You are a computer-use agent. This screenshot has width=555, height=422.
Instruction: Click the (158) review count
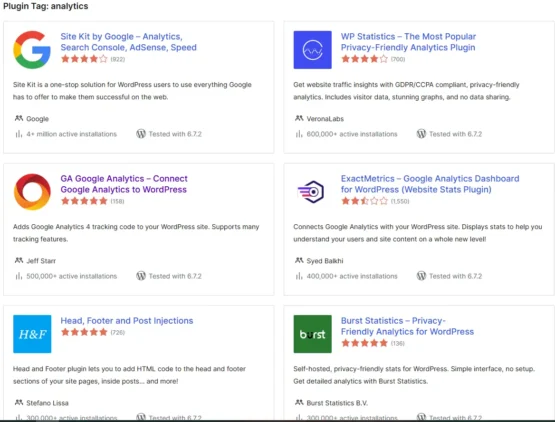point(118,201)
